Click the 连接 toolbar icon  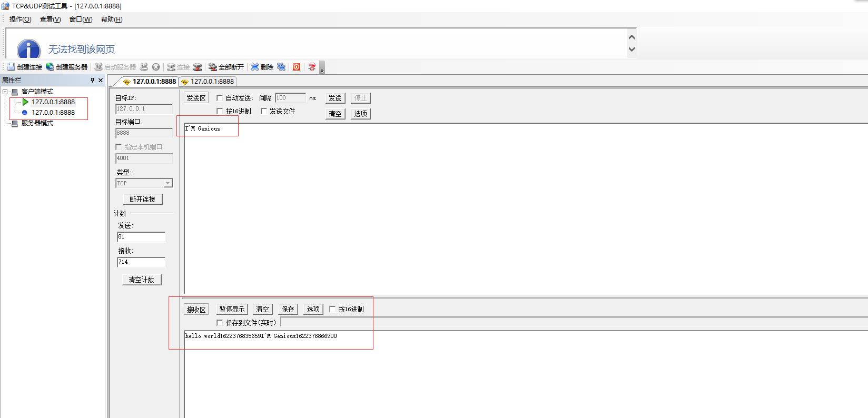click(x=171, y=67)
